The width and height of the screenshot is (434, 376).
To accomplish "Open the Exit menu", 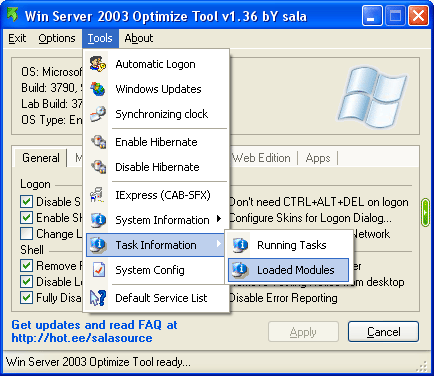I will pyautogui.click(x=17, y=38).
